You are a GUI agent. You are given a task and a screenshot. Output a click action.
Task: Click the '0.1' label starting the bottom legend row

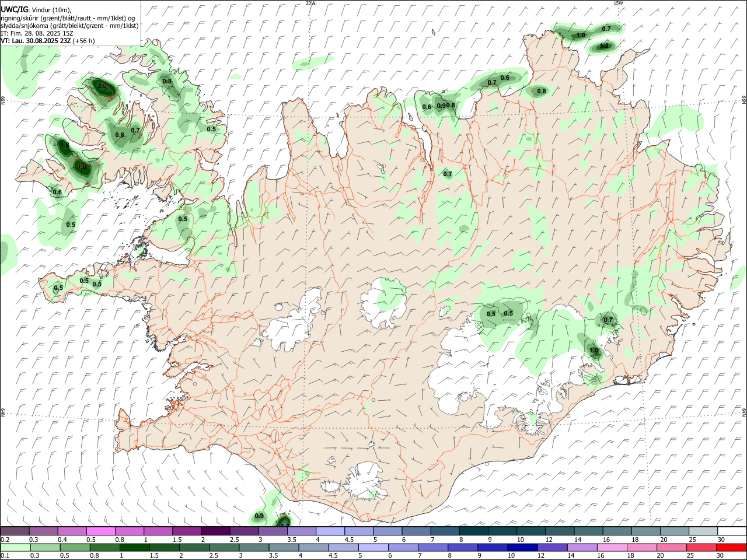point(5,556)
